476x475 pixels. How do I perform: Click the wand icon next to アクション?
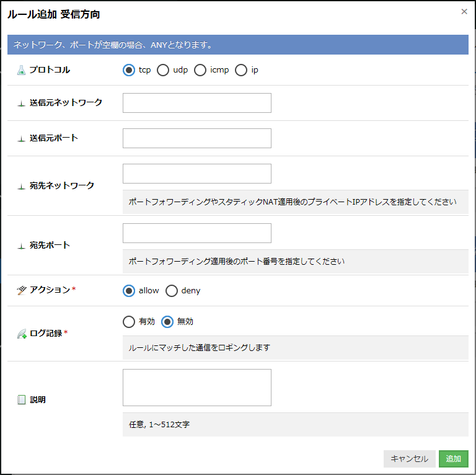coord(22,290)
